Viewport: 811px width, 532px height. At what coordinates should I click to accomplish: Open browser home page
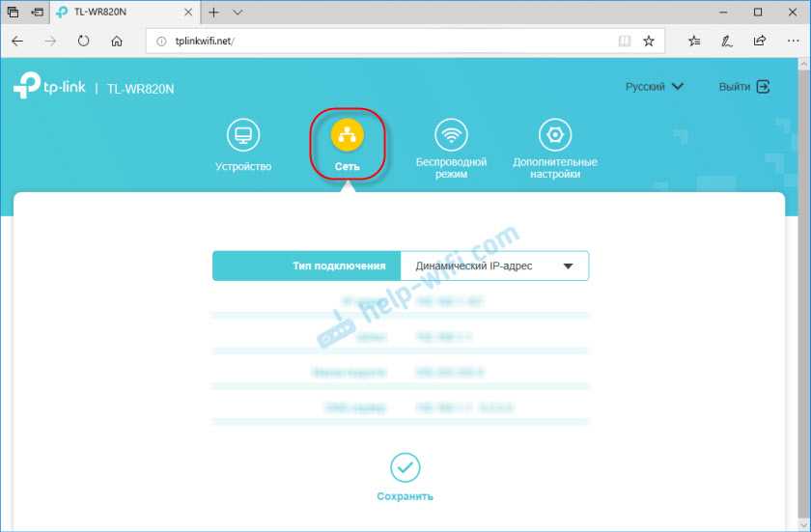(x=117, y=41)
